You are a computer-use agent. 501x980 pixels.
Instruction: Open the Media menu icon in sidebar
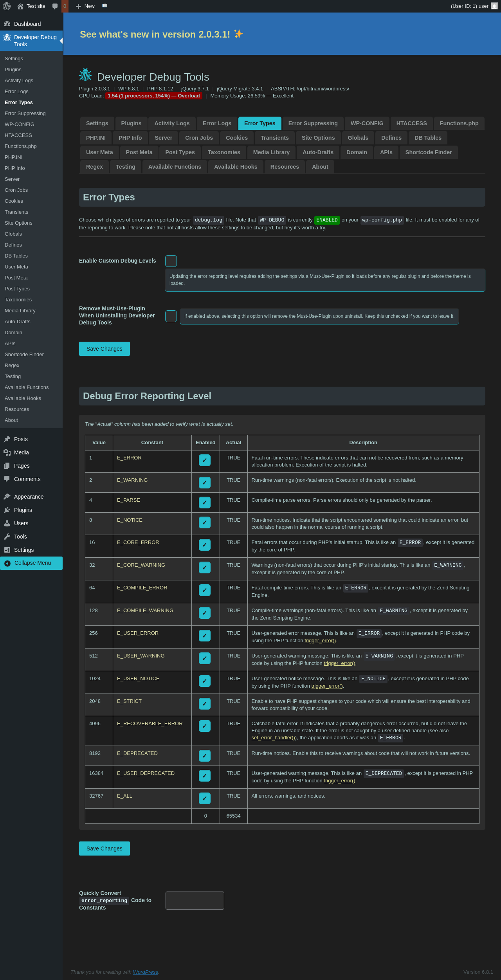click(7, 452)
